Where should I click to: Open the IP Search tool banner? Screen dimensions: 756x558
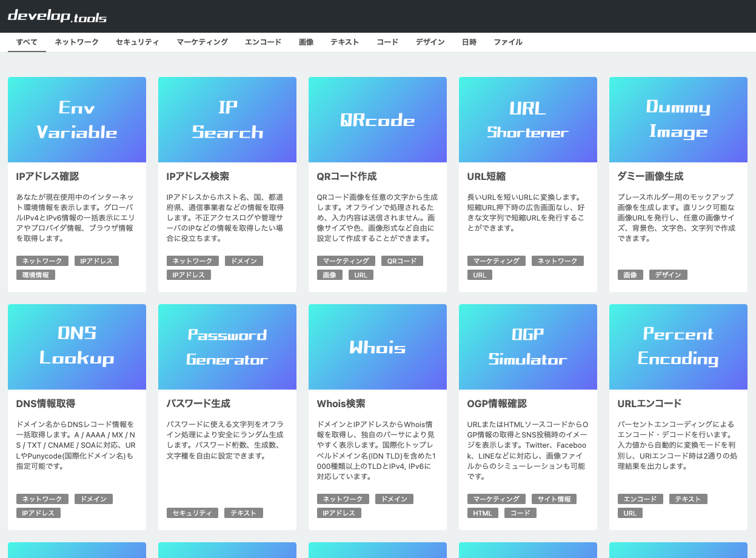[227, 119]
